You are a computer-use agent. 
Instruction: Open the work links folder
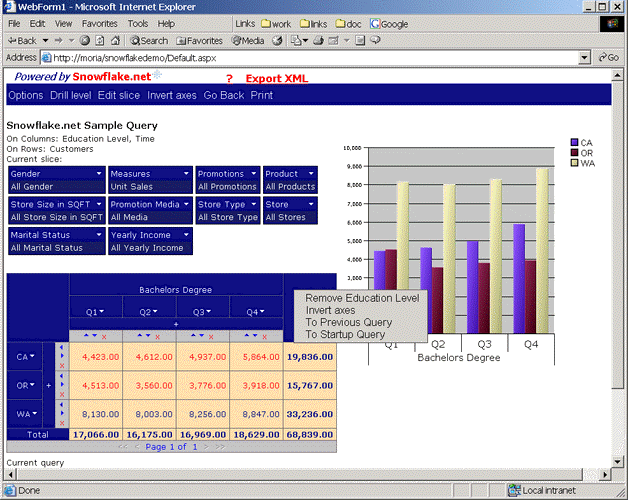[276, 24]
